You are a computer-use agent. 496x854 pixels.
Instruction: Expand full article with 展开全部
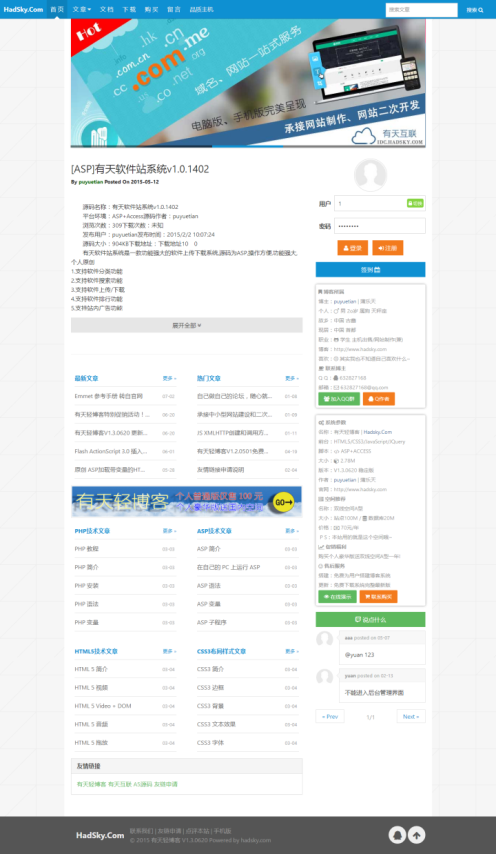[187, 325]
